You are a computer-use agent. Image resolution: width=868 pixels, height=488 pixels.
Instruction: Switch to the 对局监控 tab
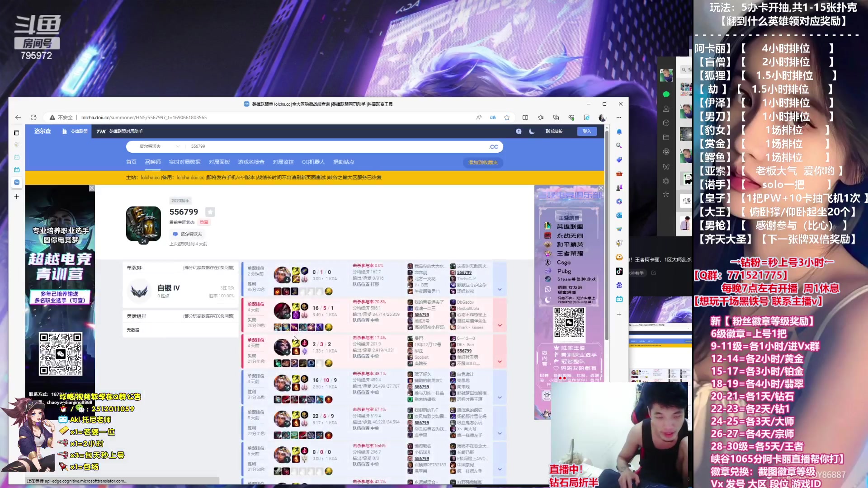click(283, 162)
